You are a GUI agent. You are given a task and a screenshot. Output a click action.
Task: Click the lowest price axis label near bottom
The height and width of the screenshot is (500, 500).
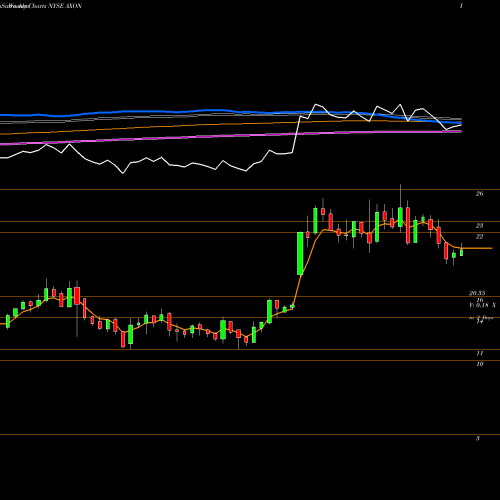[x=478, y=438]
